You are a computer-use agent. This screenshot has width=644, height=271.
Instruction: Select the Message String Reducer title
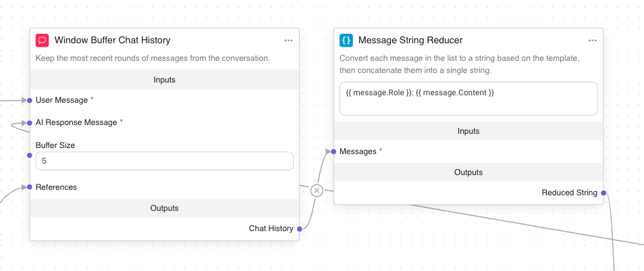click(410, 41)
